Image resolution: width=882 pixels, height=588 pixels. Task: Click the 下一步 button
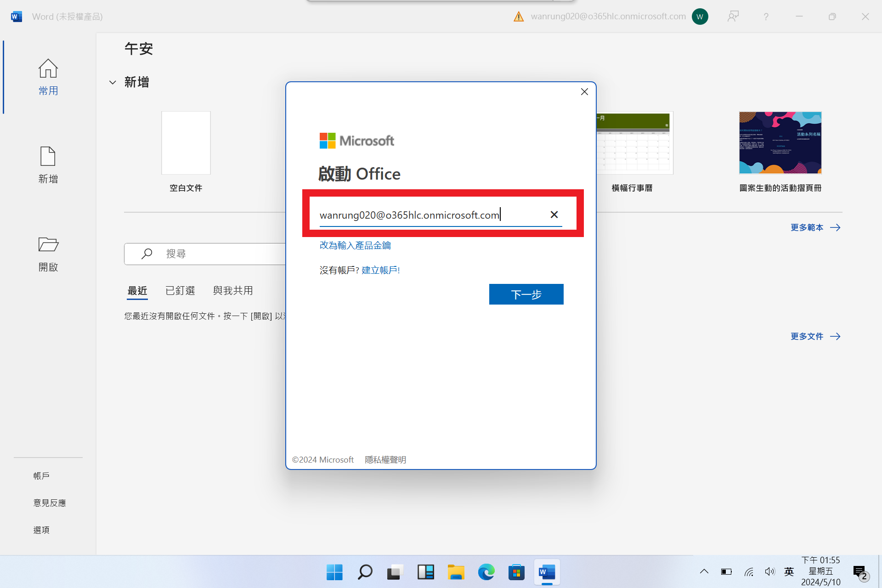click(526, 294)
